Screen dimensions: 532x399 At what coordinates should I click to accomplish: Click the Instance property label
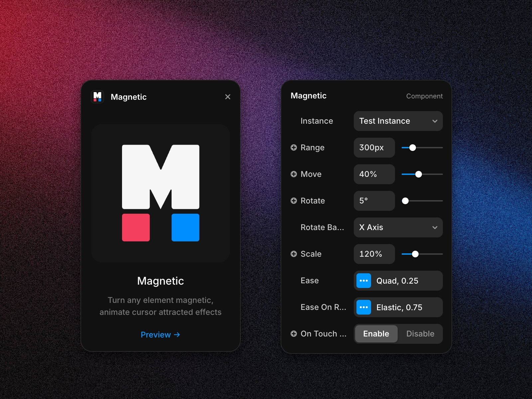pos(317,121)
